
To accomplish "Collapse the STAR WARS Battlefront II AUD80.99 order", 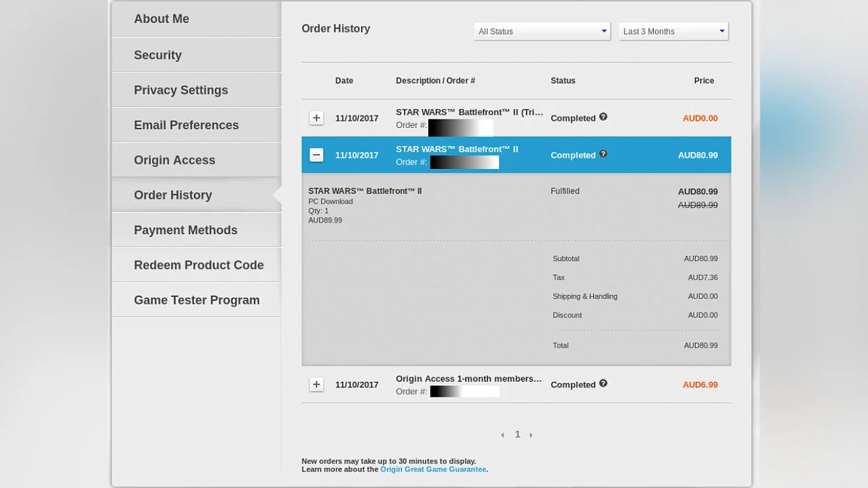I will [x=316, y=155].
